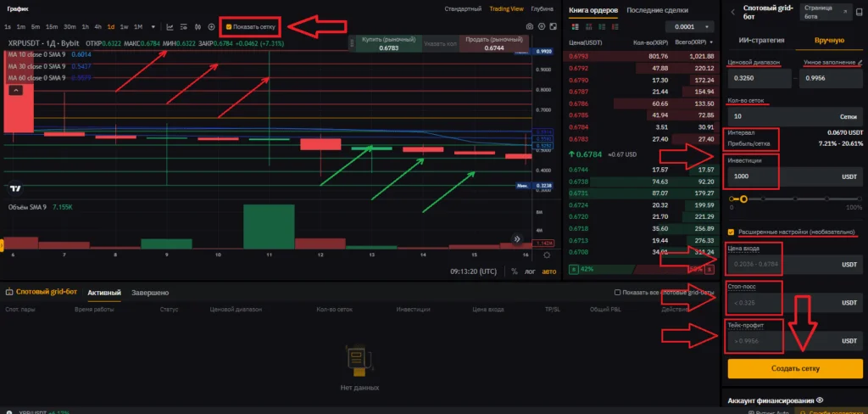
Task: Open Всего(XRP) column dropdown arrow
Action: (x=711, y=42)
